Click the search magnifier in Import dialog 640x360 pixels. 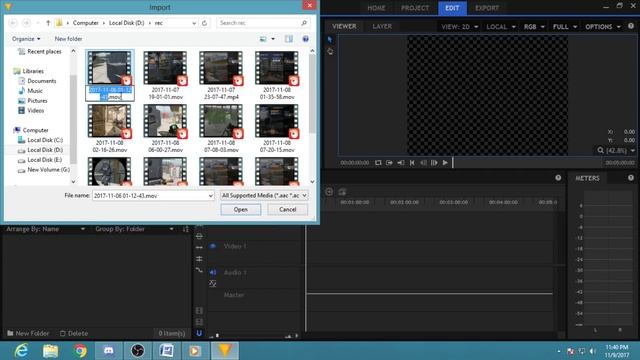[x=304, y=23]
